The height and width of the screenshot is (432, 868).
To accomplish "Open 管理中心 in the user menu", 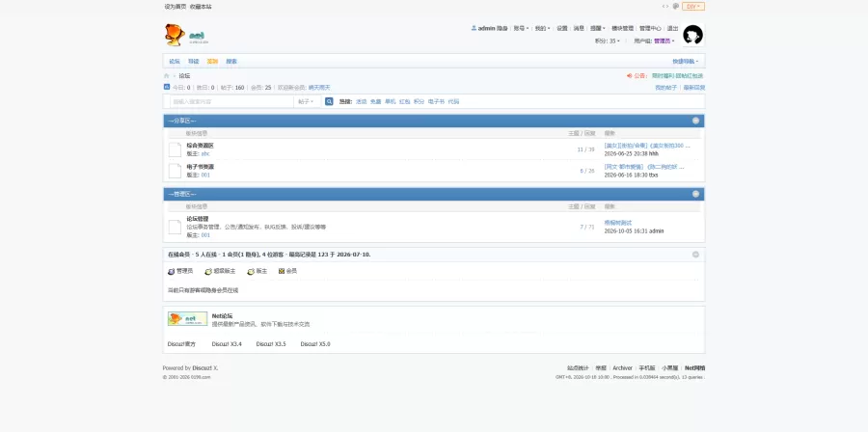I will 650,28.
